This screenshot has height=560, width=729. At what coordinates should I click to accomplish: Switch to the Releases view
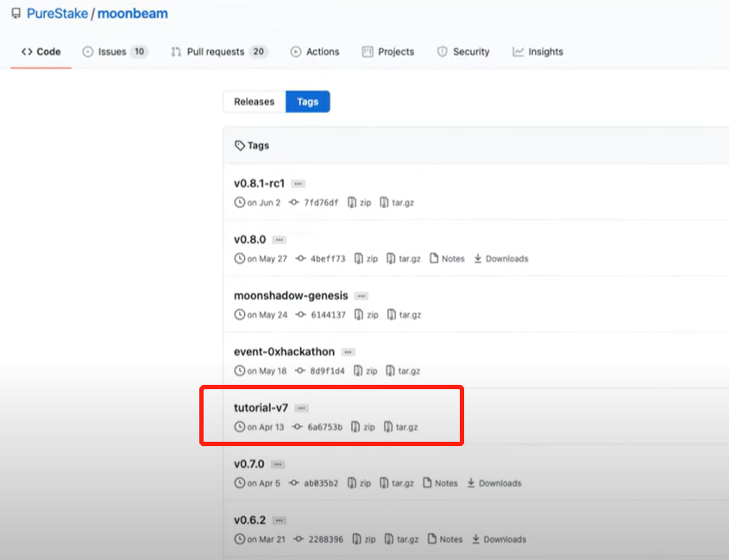click(255, 102)
